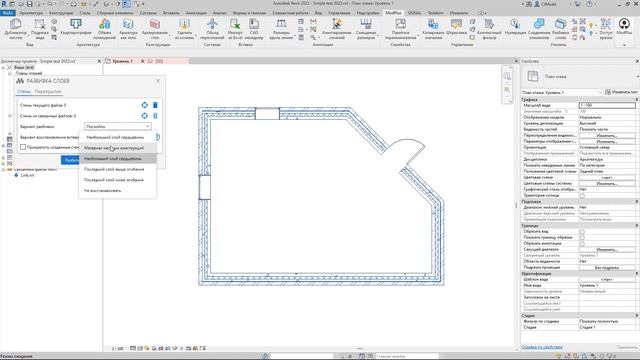This screenshot has width=640, height=360.
Task: Toggle Показать границу обрезки checkbox
Action: (x=582, y=238)
